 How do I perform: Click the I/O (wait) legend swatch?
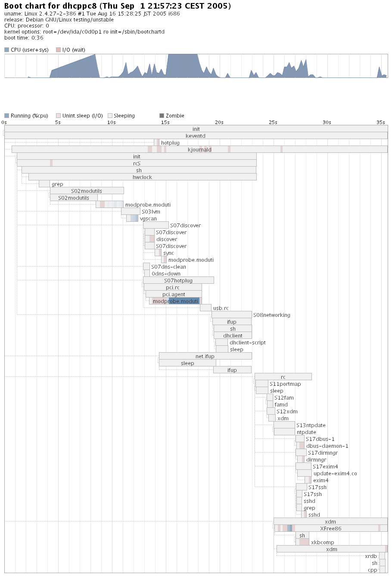pyautogui.click(x=58, y=50)
